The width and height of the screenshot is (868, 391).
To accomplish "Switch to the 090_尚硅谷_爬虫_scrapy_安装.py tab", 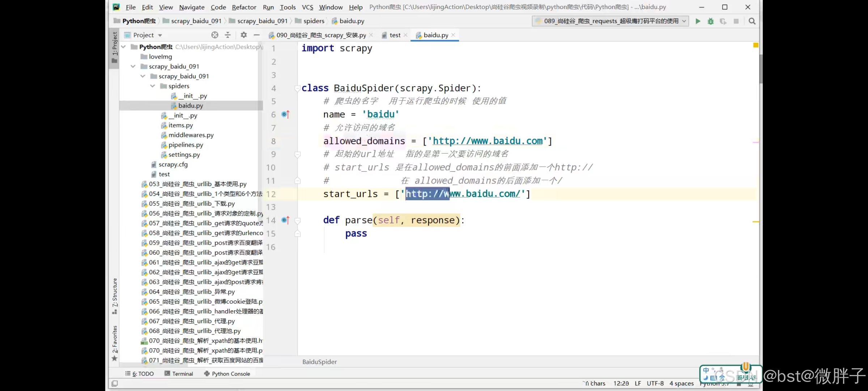I will (321, 35).
